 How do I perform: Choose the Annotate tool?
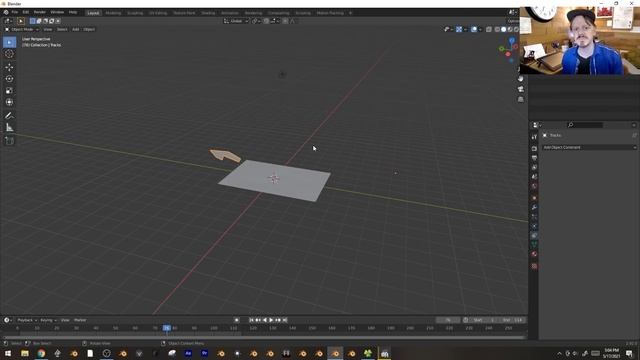tap(9, 116)
